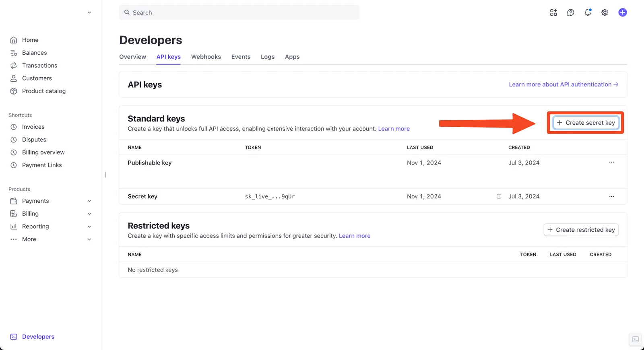644x350 pixels.
Task: Open the settings gear icon
Action: pos(605,12)
